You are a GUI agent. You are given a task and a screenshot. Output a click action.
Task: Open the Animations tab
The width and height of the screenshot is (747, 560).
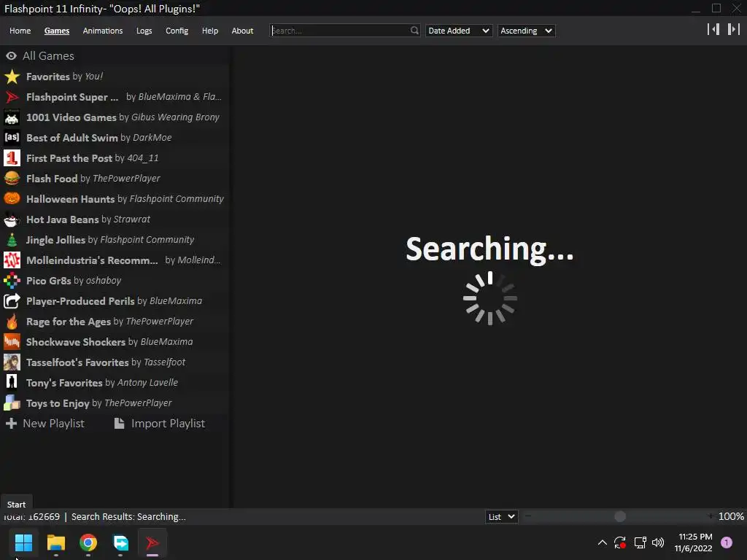click(x=102, y=31)
